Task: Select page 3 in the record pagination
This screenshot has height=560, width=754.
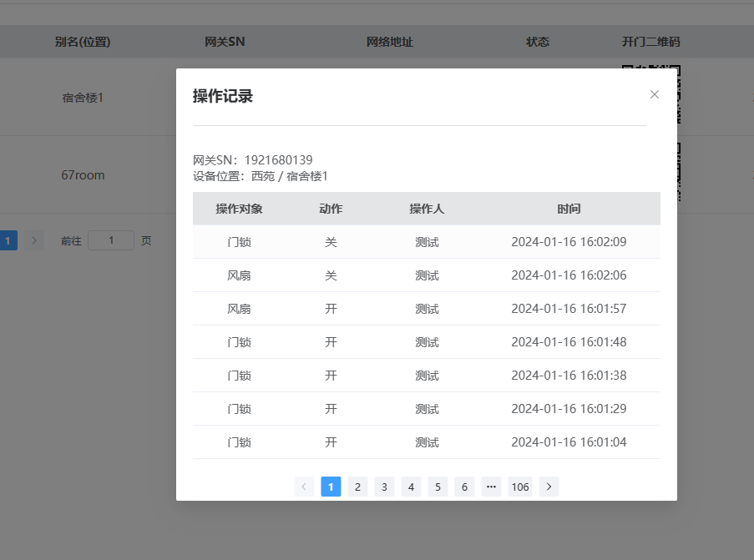Action: [x=384, y=487]
